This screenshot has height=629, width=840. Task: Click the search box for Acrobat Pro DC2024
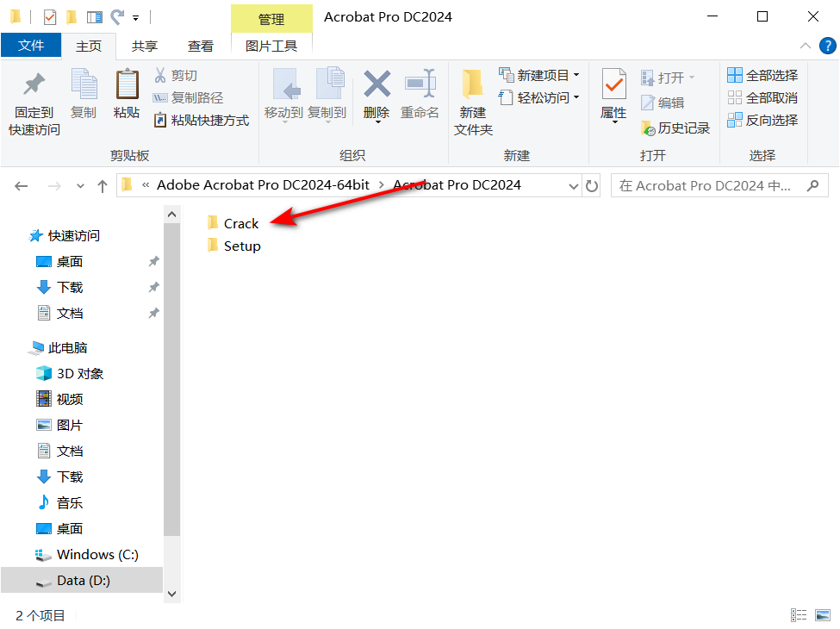point(719,185)
